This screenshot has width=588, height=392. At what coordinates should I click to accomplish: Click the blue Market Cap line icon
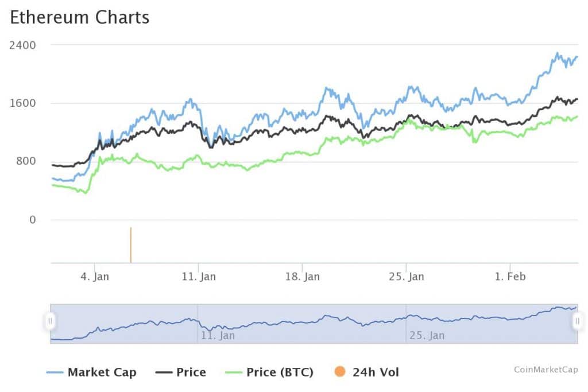click(x=55, y=372)
